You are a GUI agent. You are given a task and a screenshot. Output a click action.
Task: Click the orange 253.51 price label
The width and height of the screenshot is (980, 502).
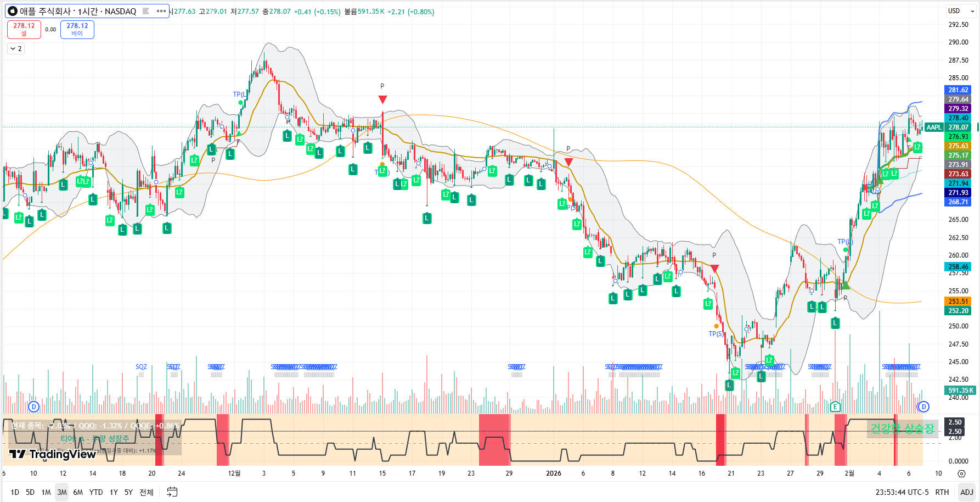point(958,302)
